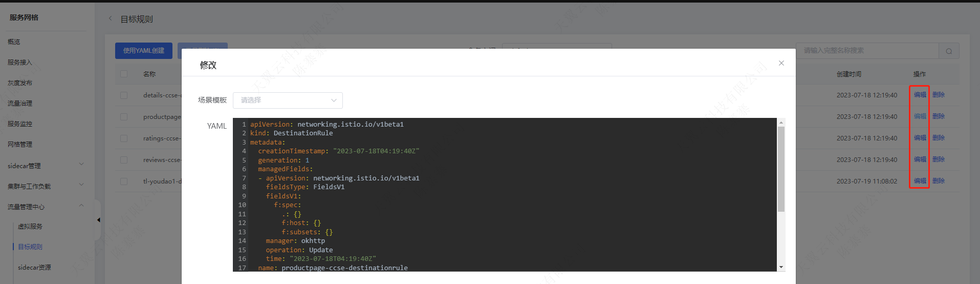Check the productpage row checkbox
980x284 pixels.
click(124, 117)
